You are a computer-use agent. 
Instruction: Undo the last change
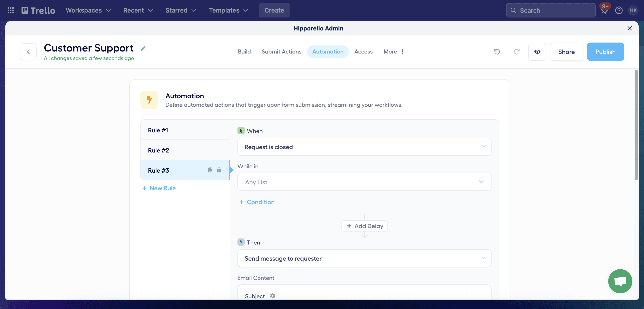point(497,51)
